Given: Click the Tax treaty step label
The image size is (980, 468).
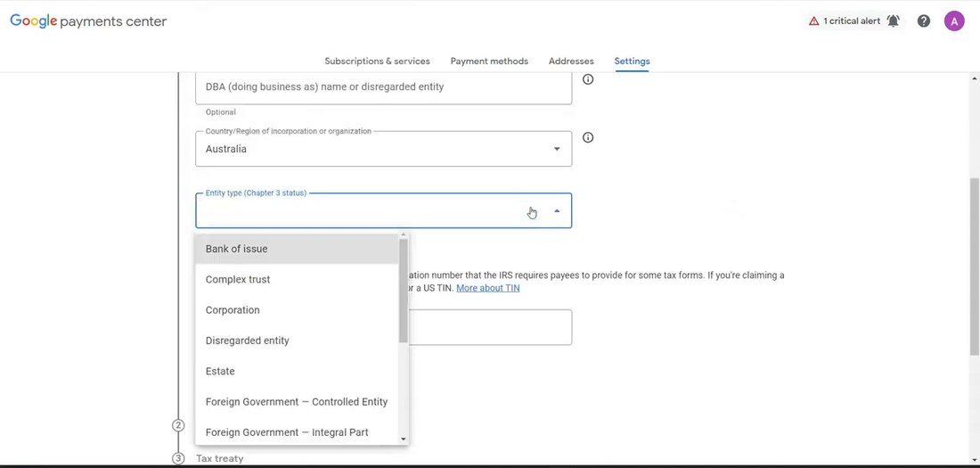Looking at the screenshot, I should click(220, 458).
